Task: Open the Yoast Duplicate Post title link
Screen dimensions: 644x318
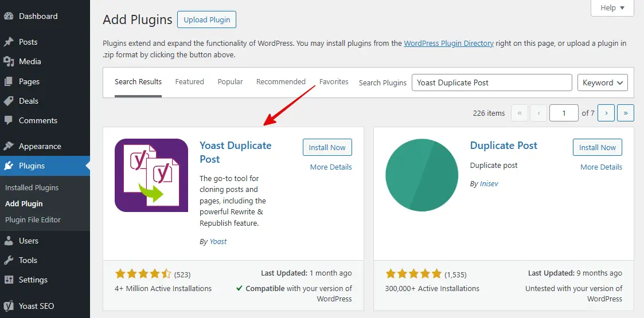Action: [235, 152]
